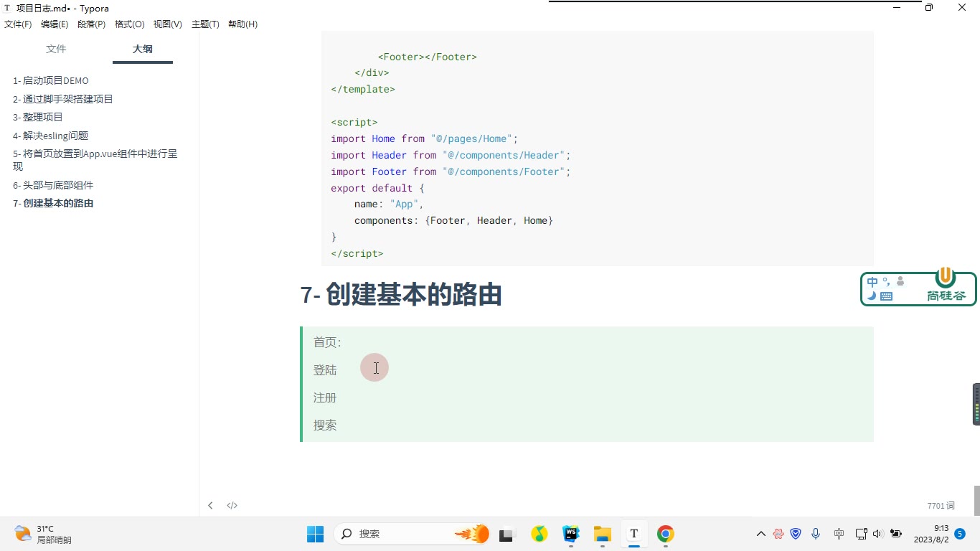The height and width of the screenshot is (551, 980).
Task: Toggle IME punctuation mode icon
Action: (x=886, y=282)
